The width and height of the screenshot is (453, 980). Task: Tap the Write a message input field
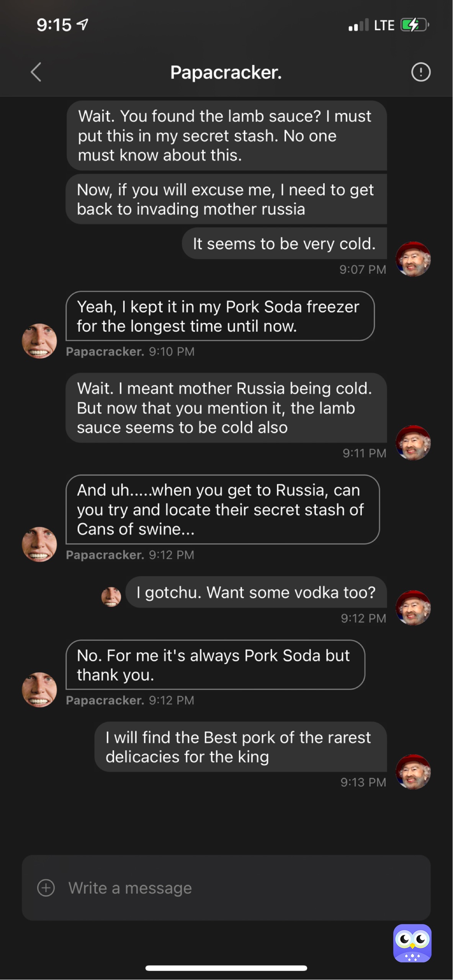pos(153,888)
